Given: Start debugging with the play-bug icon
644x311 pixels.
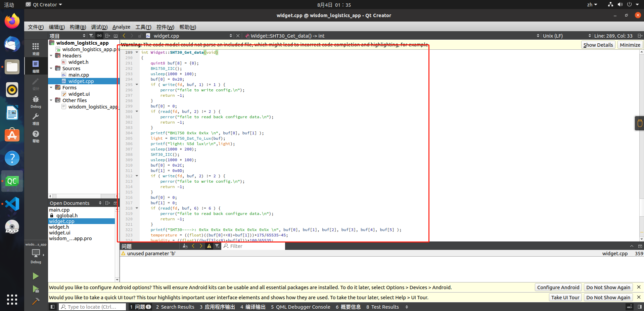Looking at the screenshot, I should pyautogui.click(x=36, y=289).
